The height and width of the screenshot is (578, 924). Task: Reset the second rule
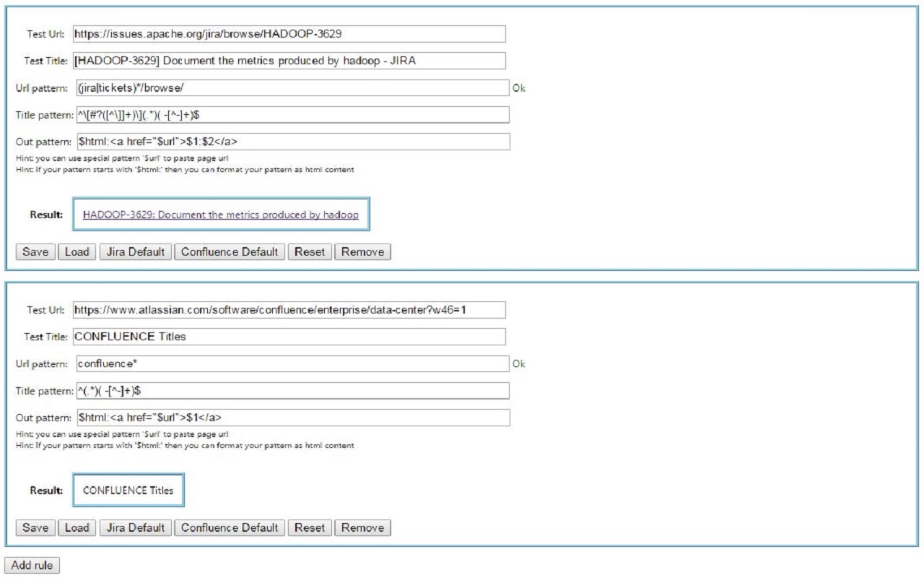310,527
